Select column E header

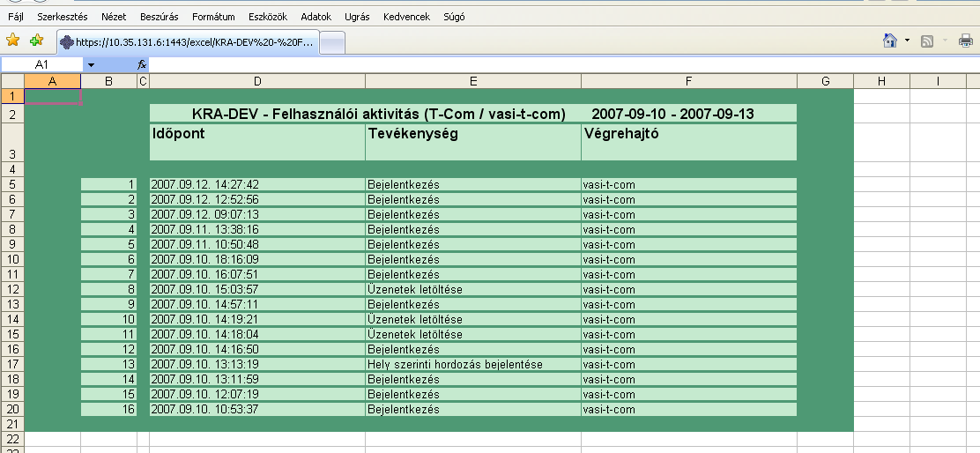tap(473, 80)
